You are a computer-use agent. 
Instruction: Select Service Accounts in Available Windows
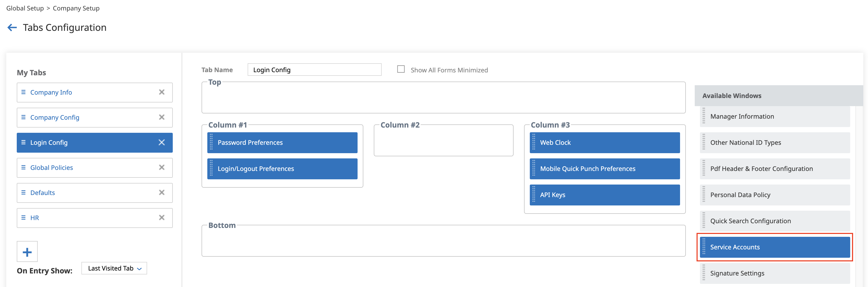(x=775, y=247)
